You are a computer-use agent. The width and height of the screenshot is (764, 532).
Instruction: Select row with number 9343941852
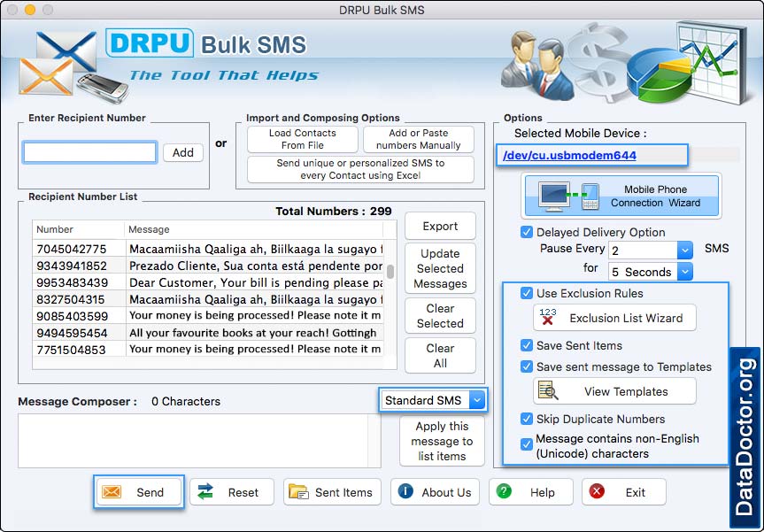click(x=208, y=266)
